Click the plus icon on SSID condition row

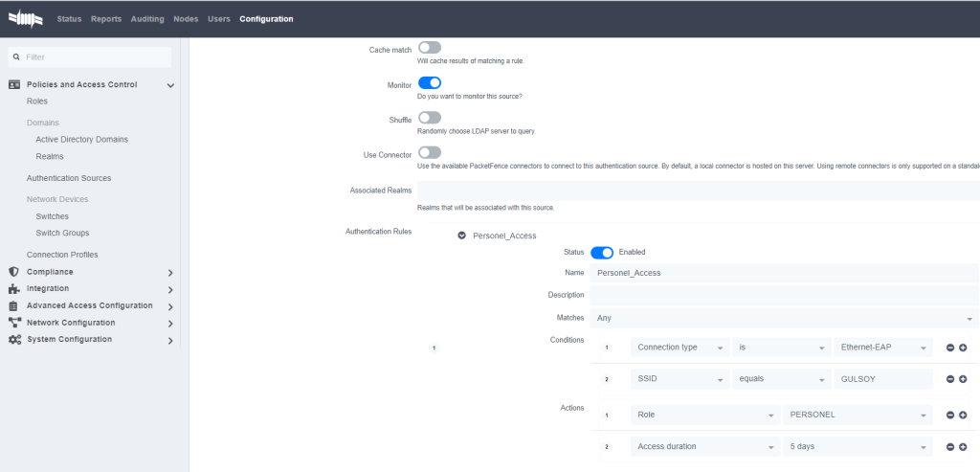(963, 379)
